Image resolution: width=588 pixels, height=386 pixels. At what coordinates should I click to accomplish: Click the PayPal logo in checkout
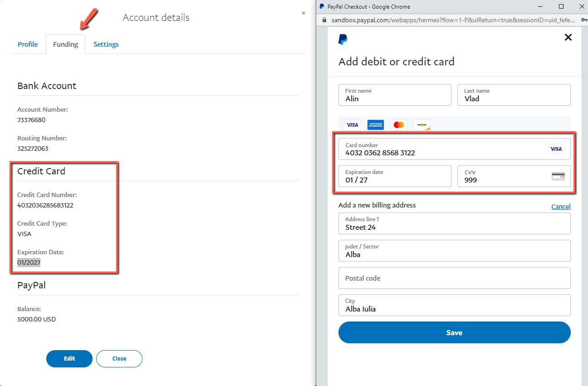click(343, 39)
